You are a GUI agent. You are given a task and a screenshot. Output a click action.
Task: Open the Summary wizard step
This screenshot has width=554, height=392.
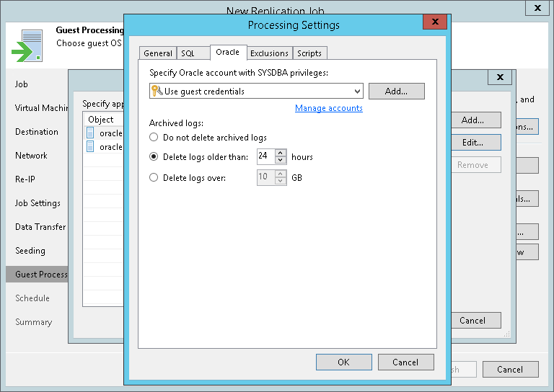pyautogui.click(x=34, y=322)
